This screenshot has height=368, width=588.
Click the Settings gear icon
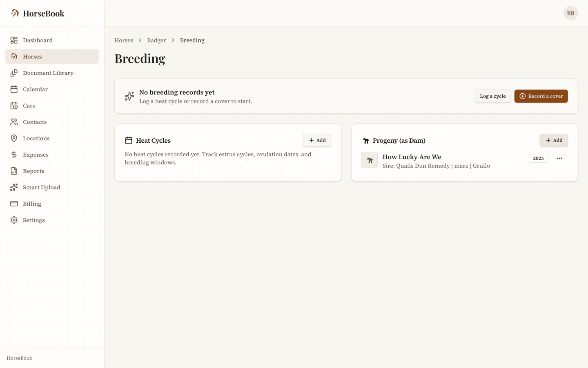[14, 220]
